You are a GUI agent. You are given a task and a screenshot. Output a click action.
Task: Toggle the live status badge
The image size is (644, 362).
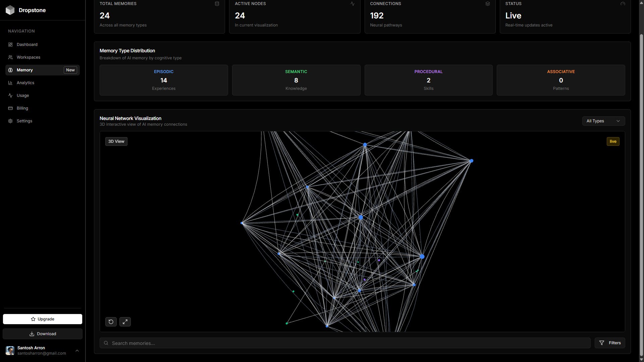[613, 141]
